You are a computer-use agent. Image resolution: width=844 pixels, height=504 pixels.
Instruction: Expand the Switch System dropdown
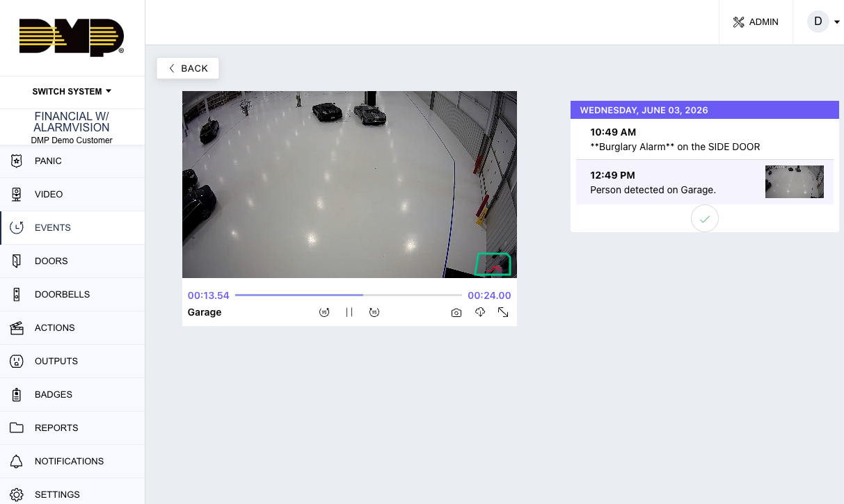pos(72,92)
